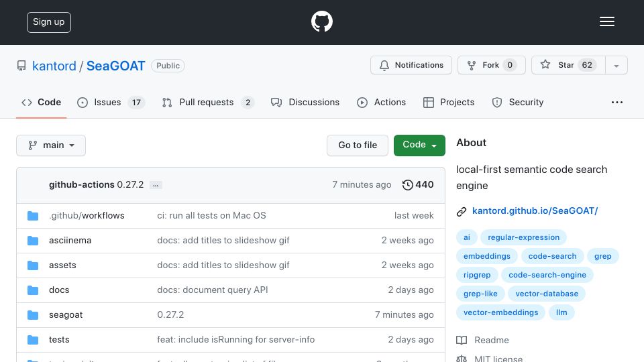Select the regular-expression topic tag
The height and width of the screenshot is (362, 644).
523,237
